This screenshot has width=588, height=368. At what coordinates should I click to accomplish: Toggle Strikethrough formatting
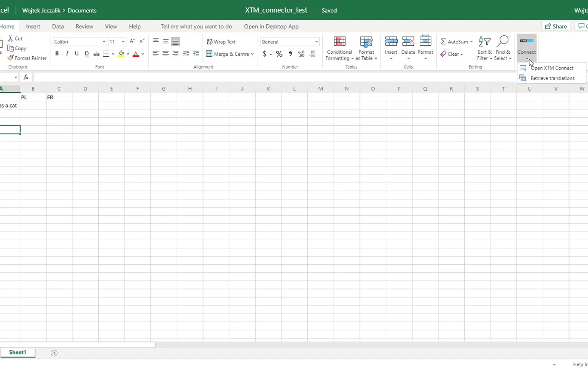point(97,54)
